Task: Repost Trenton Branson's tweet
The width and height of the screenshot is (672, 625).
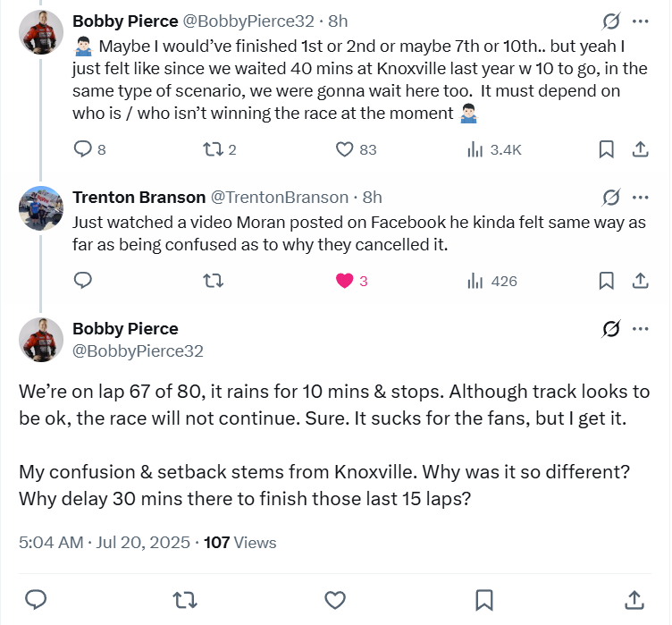Action: [214, 281]
